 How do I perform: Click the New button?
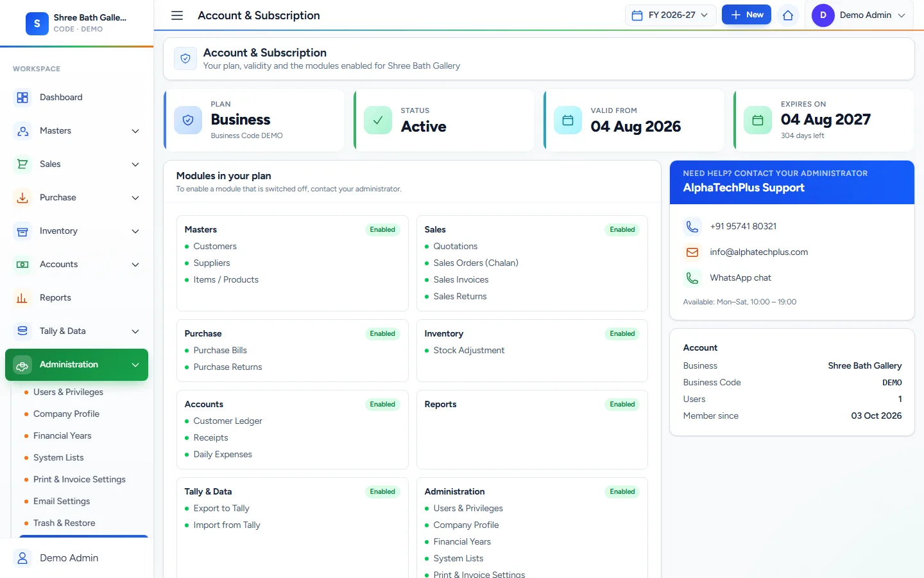pyautogui.click(x=746, y=15)
